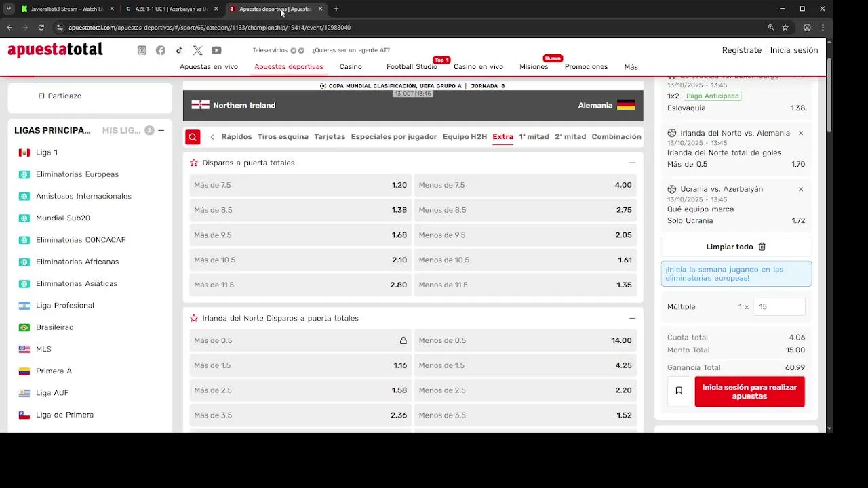The image size is (868, 488).
Task: Open Eliminatorias CONCACAF league
Action: coord(81,240)
